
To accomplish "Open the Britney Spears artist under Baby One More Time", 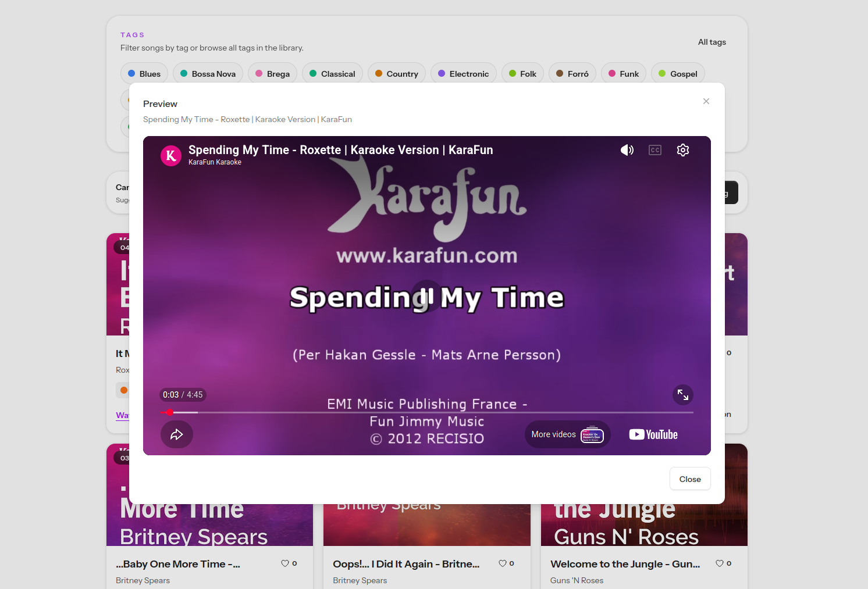I will [x=143, y=580].
